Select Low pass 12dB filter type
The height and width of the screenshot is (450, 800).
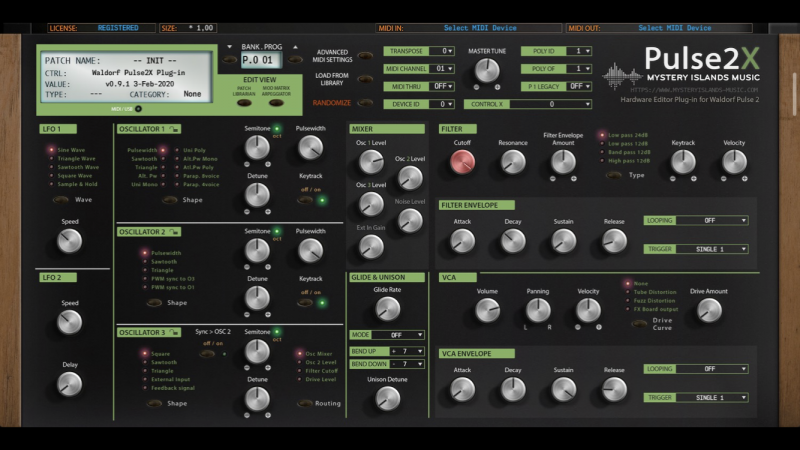628,143
